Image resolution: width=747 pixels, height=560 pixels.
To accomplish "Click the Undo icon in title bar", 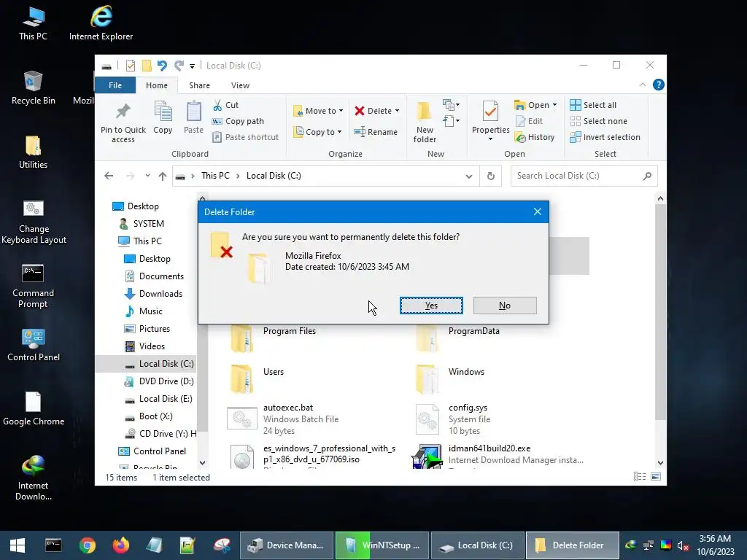I will [x=162, y=65].
